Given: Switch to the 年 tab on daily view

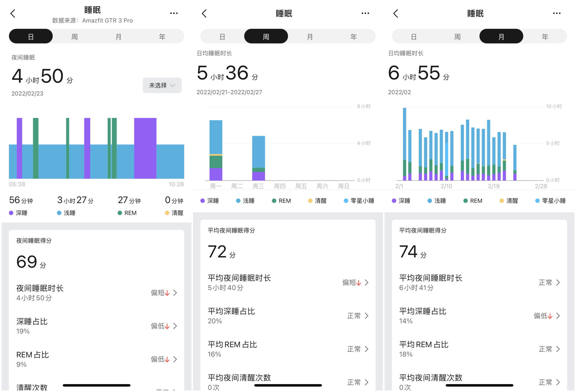Looking at the screenshot, I should pos(162,36).
